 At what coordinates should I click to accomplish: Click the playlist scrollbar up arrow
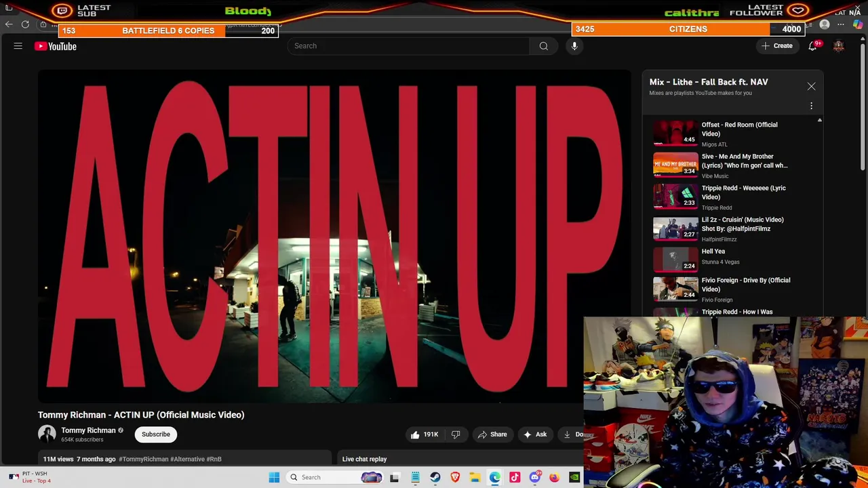[x=819, y=120]
